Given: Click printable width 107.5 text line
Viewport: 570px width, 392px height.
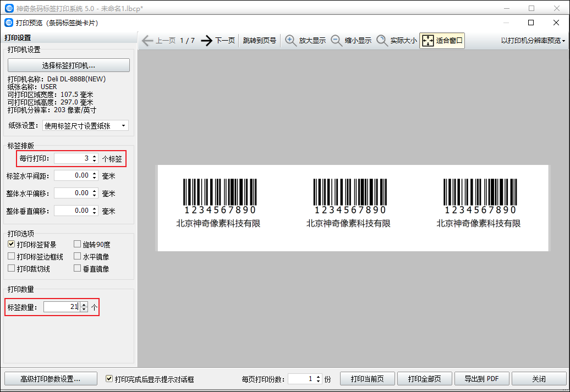Looking at the screenshot, I should coord(51,95).
